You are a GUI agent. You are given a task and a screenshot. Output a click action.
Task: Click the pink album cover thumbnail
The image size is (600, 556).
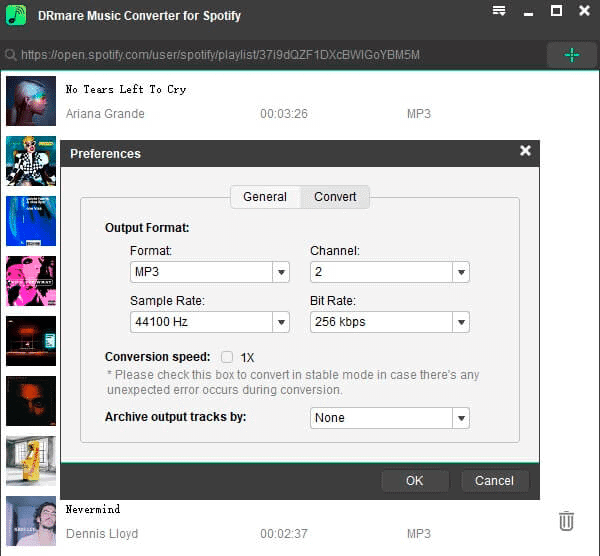[31, 281]
